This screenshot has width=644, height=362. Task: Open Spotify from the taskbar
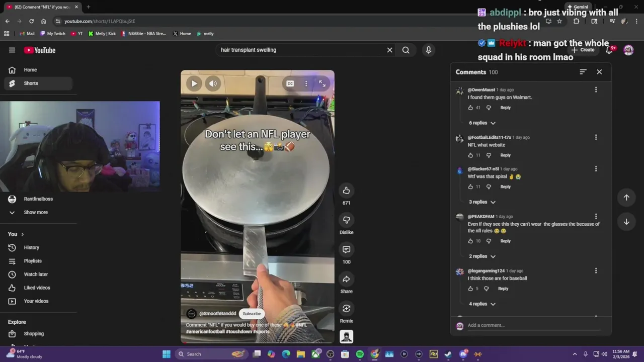coord(360,354)
